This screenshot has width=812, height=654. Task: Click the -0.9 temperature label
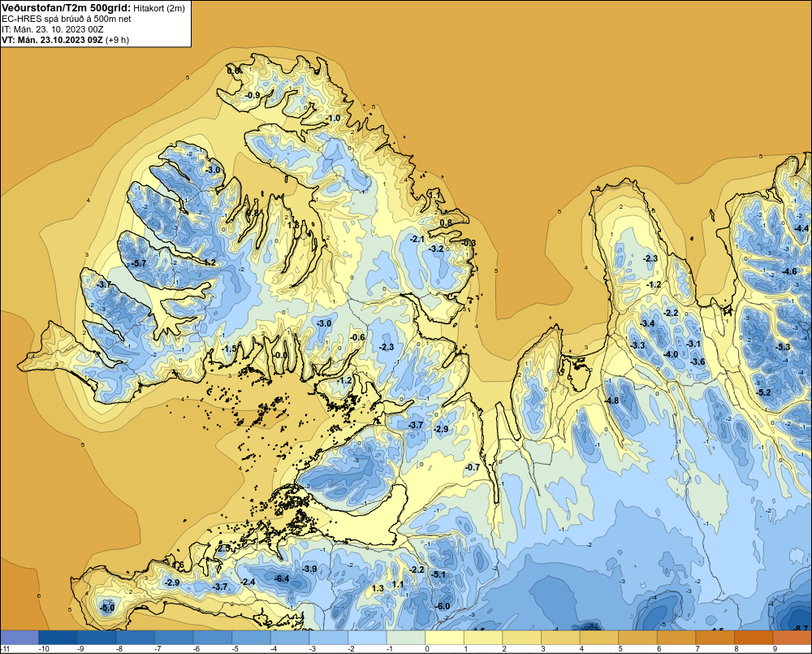253,95
